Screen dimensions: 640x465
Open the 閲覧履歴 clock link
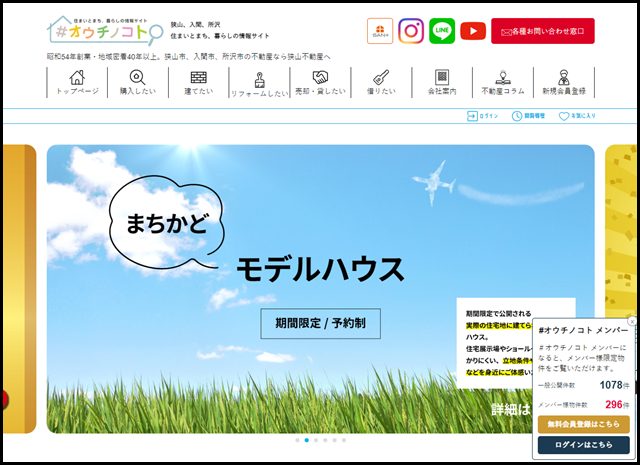(528, 116)
